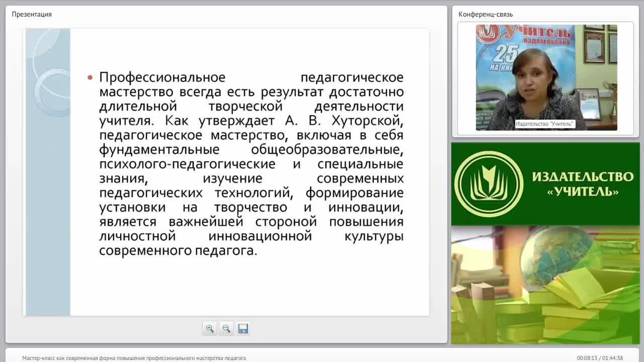Click the globe and books image
644x362 pixels.
click(545, 285)
